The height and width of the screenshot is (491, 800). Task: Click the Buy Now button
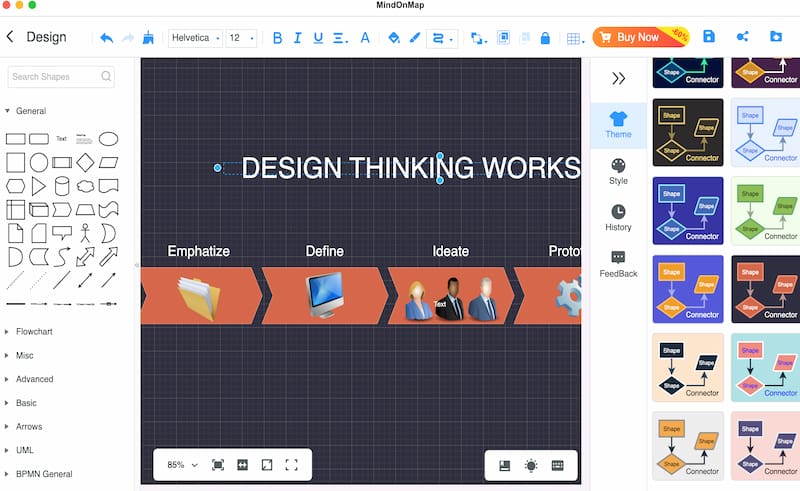click(x=641, y=37)
